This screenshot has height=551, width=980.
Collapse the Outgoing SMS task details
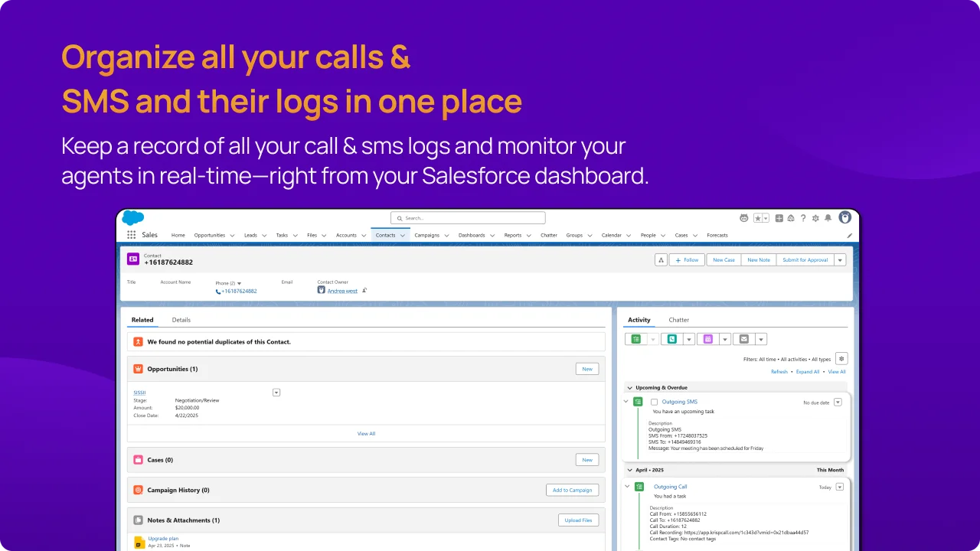click(x=626, y=402)
